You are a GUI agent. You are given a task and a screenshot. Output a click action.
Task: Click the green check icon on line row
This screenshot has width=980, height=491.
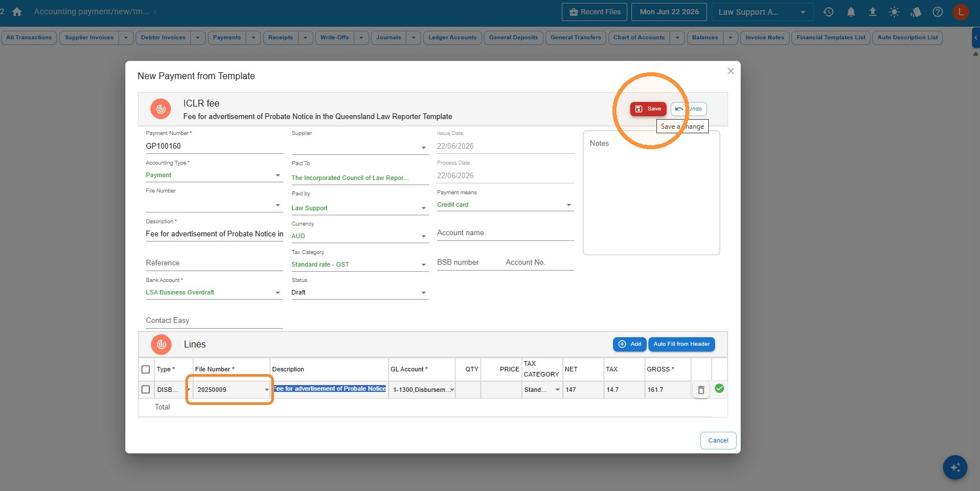click(x=720, y=388)
